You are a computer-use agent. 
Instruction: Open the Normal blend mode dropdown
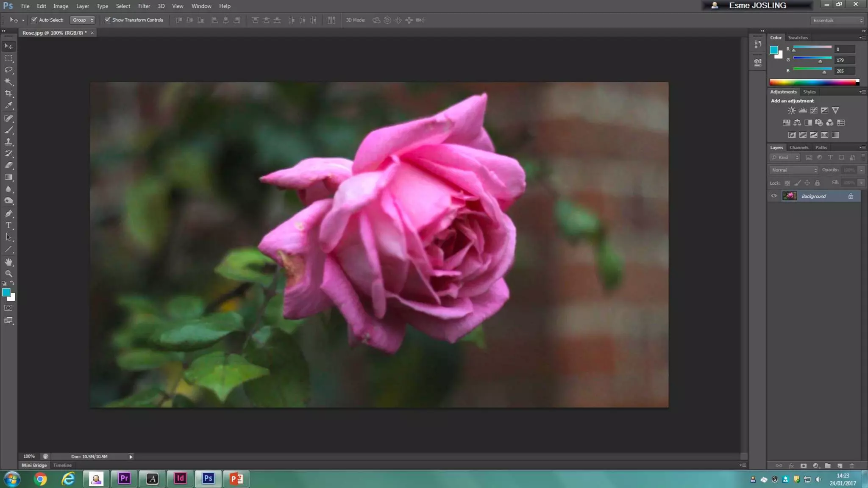[x=794, y=170]
